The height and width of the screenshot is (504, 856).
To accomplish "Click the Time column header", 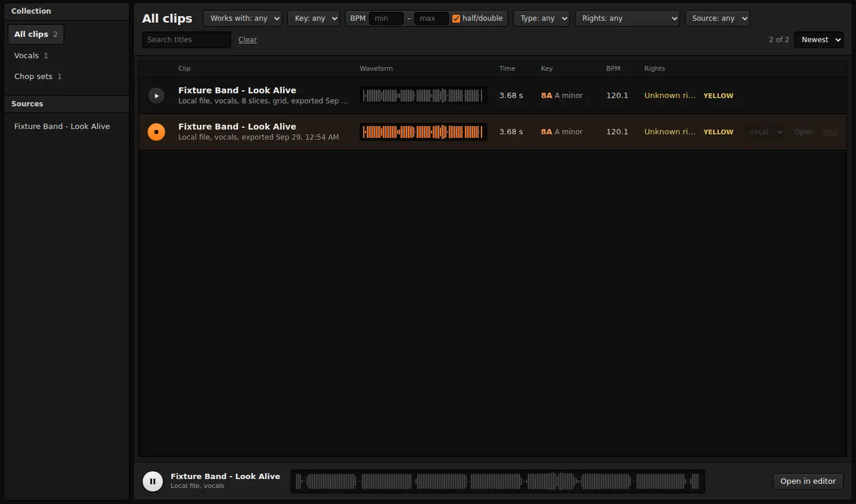I will coord(507,68).
